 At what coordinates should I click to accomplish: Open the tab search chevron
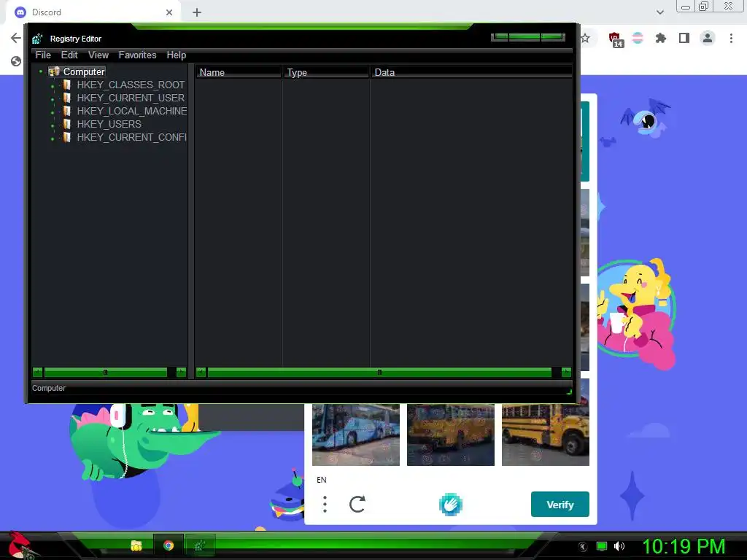coord(659,12)
